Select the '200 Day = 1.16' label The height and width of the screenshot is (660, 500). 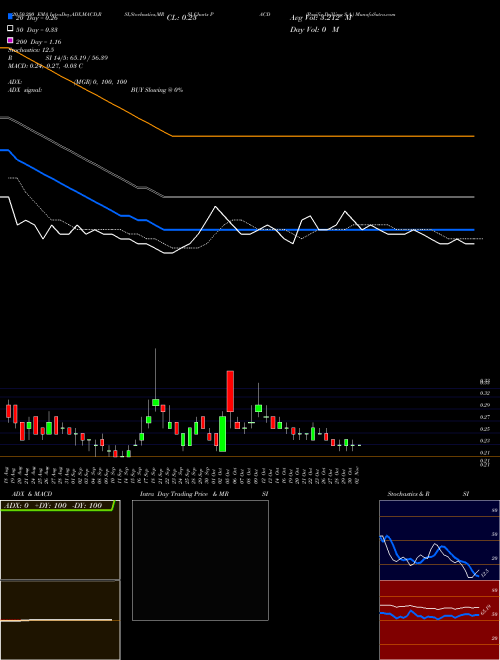[x=38, y=42]
